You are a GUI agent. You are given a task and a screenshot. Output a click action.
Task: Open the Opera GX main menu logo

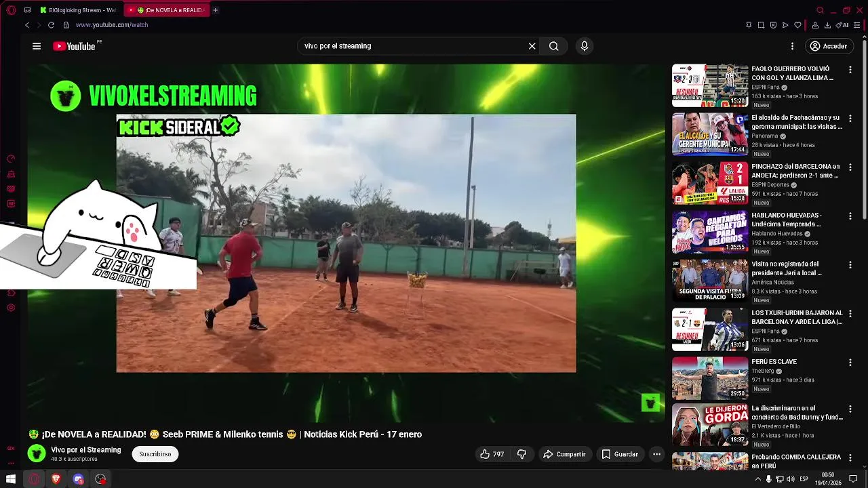click(x=11, y=10)
